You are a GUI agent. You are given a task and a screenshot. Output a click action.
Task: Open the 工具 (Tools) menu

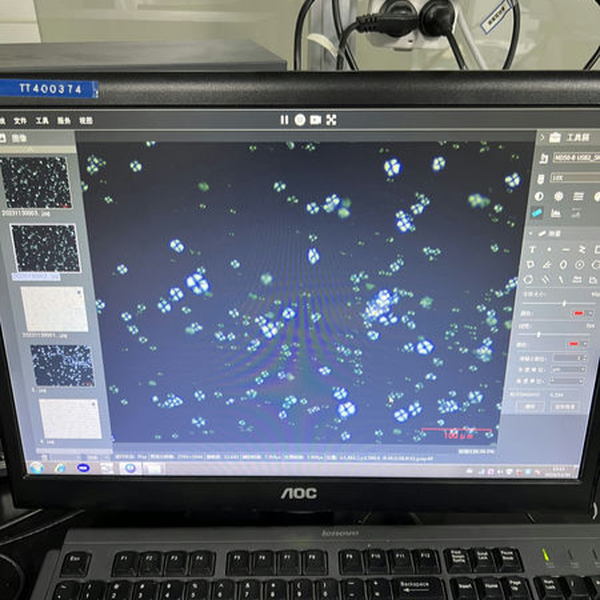point(41,119)
